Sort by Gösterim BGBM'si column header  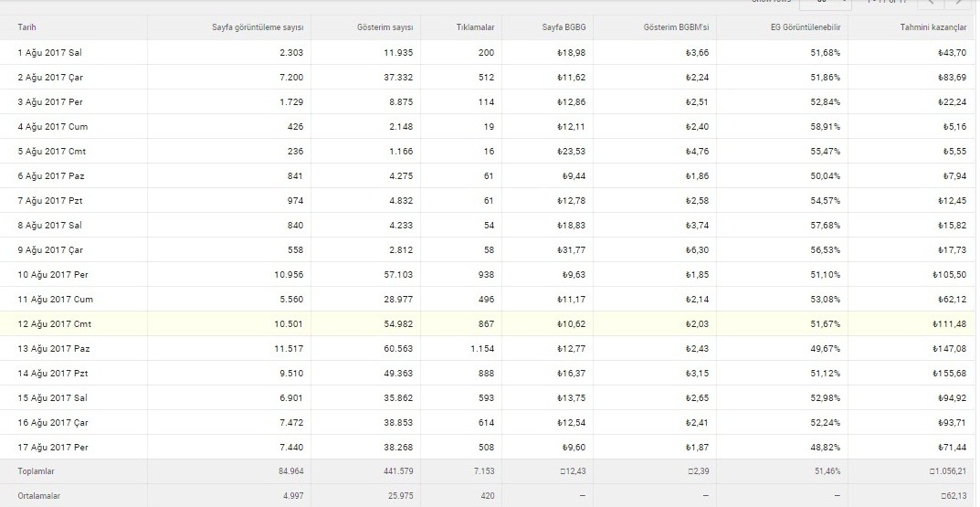[676, 27]
